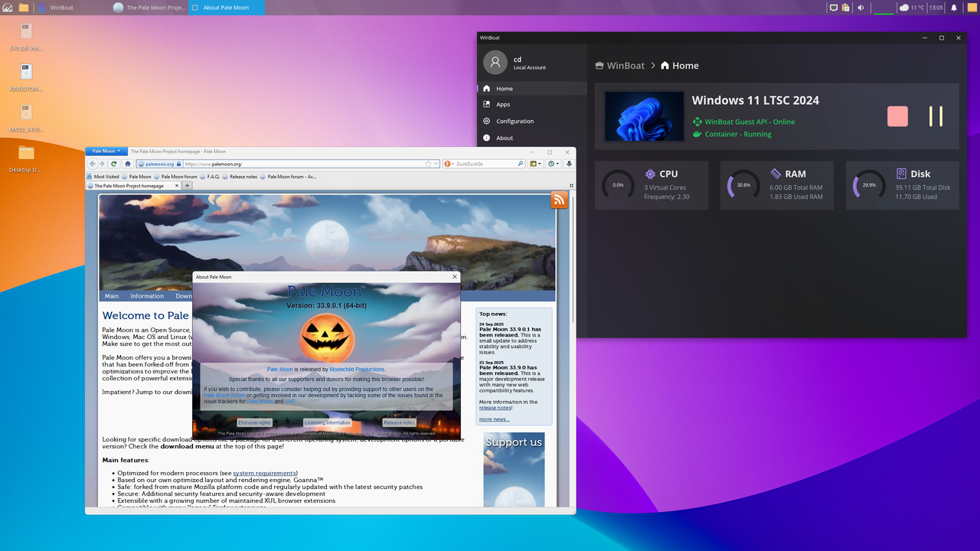Toggle the bookmark star in the address bar
Screen dimensions: 980x551
tap(427, 163)
